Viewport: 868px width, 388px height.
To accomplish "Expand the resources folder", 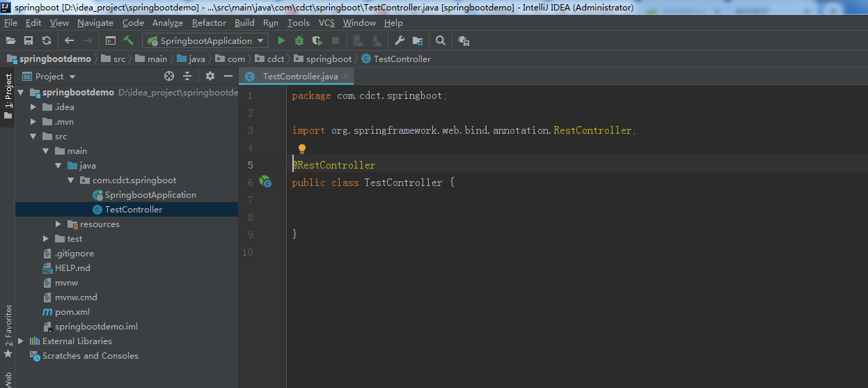I will point(58,224).
